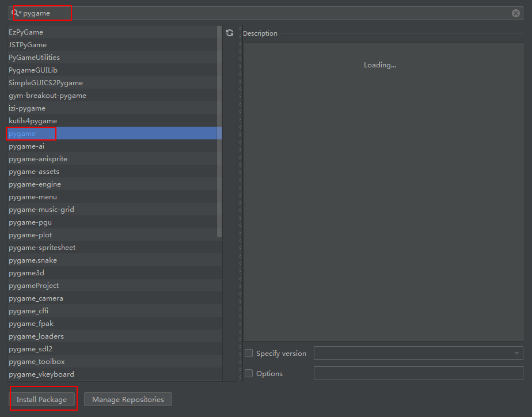Select the pygame-anisprite package
532x417 pixels.
(115, 159)
